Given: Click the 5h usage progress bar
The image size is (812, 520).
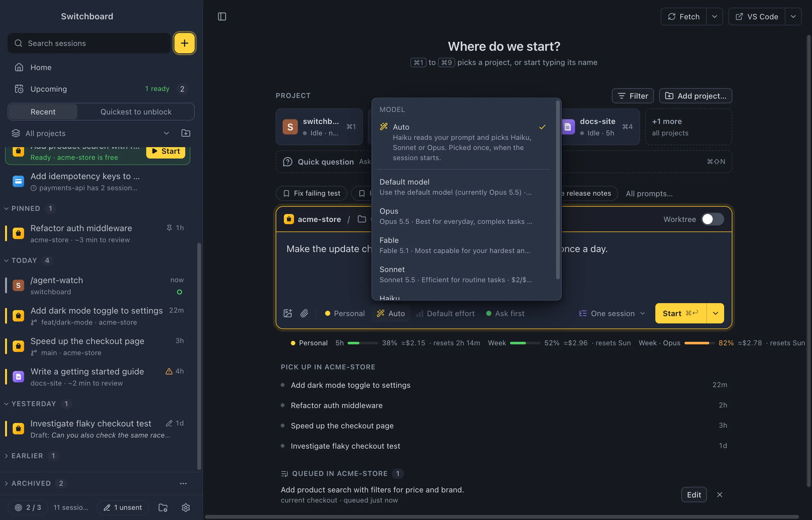Looking at the screenshot, I should click(x=363, y=343).
